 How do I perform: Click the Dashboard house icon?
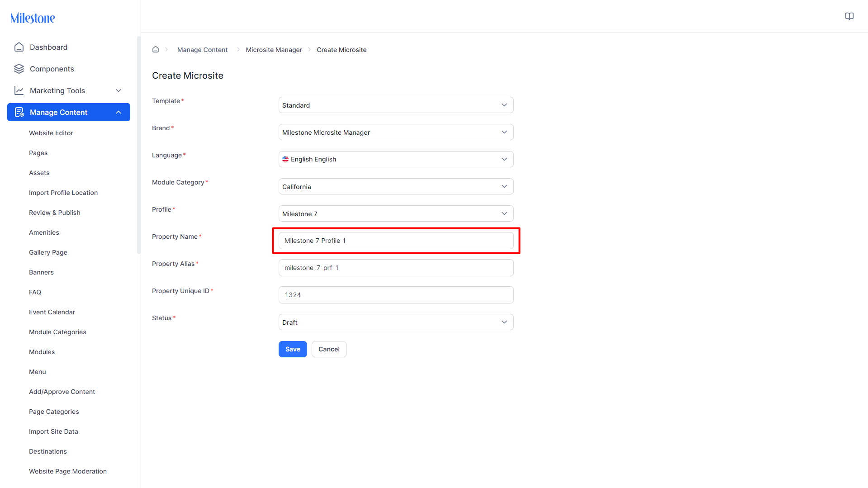coord(19,47)
